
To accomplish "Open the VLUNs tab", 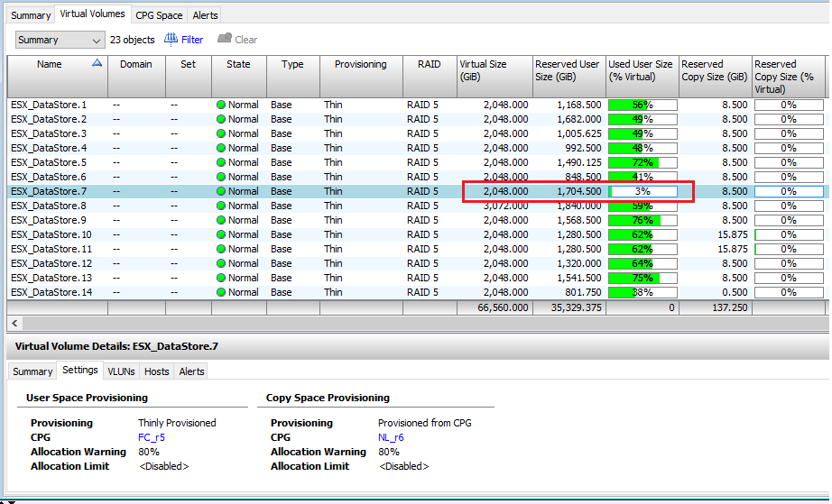I will 121,371.
